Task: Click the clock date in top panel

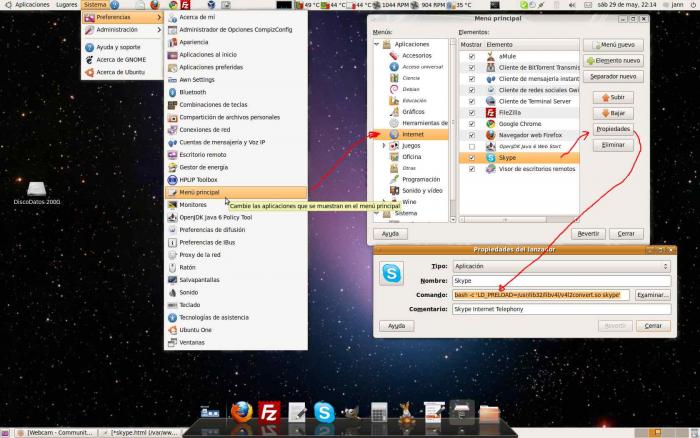Action: pyautogui.click(x=627, y=5)
